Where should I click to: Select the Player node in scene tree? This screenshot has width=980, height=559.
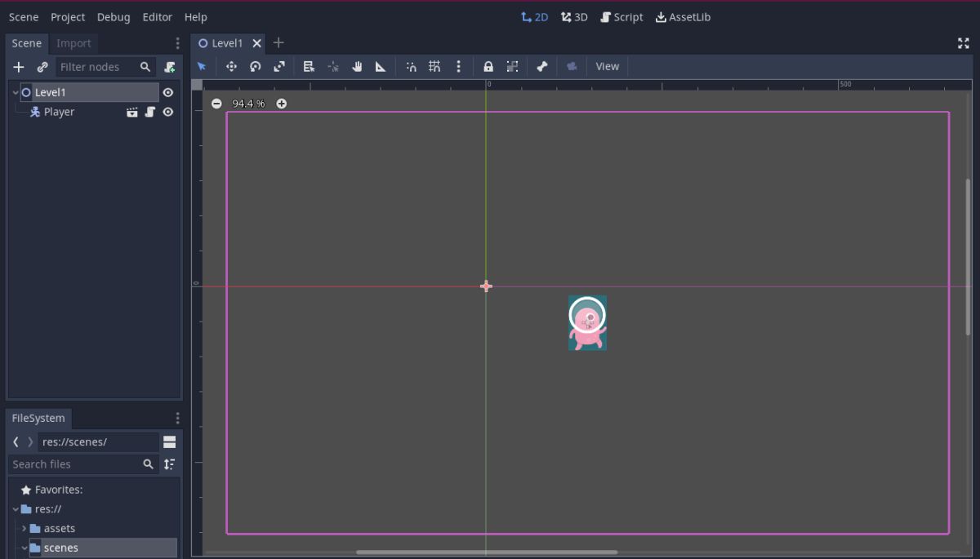tap(59, 112)
